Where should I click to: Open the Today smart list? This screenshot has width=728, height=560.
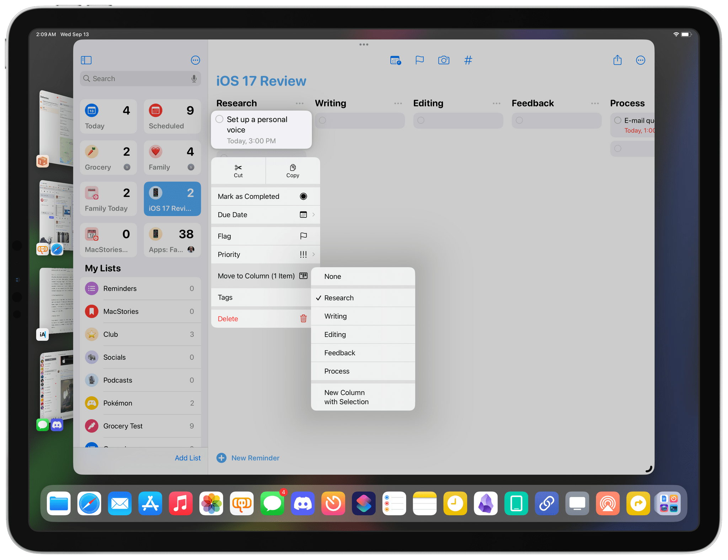tap(108, 117)
